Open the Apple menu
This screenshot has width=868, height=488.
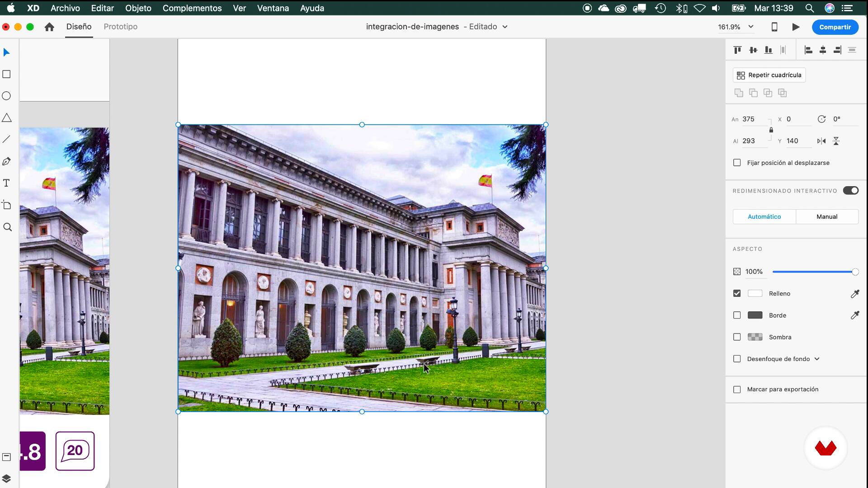click(11, 8)
